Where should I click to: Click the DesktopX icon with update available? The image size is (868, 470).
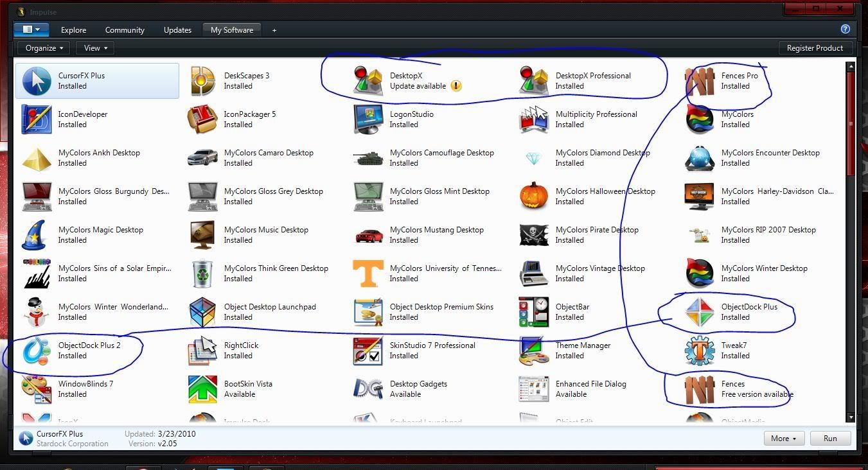point(368,81)
